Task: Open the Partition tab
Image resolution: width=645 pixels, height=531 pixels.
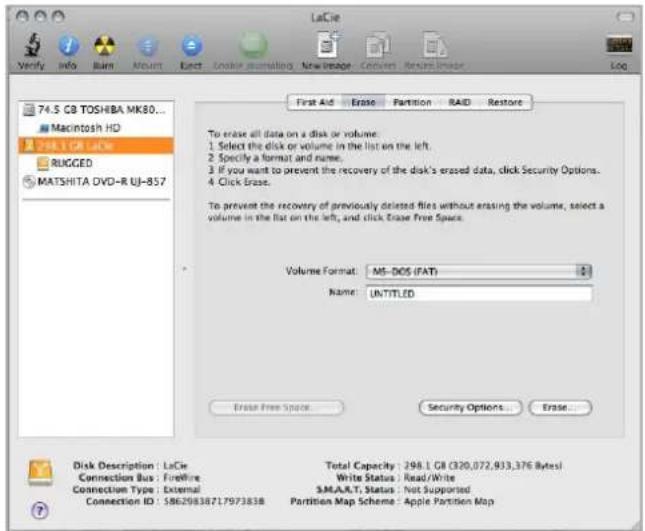Action: (412, 102)
